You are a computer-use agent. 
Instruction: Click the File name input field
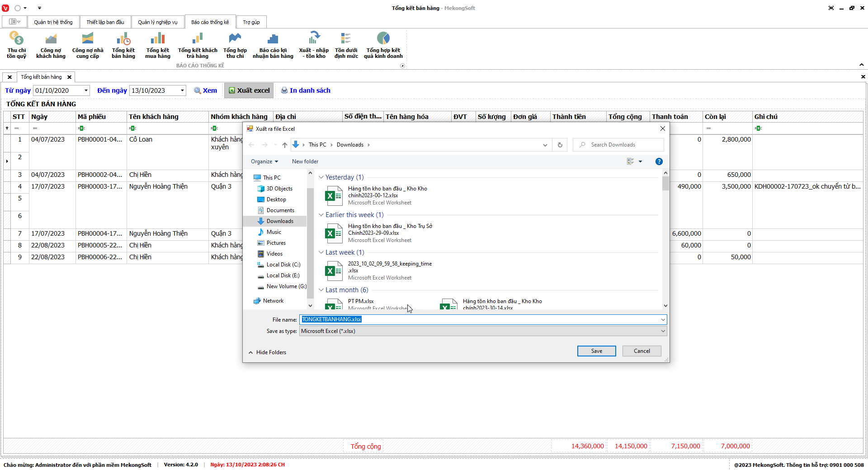(x=479, y=319)
